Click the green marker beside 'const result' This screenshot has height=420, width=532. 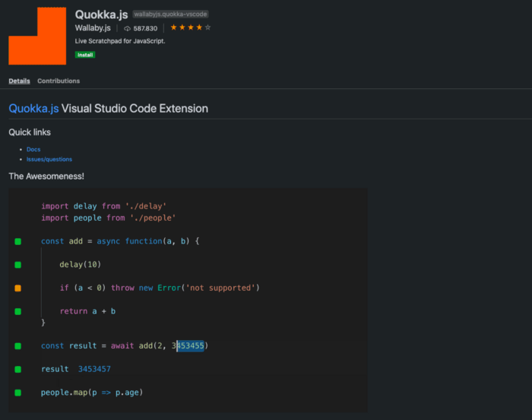(x=18, y=346)
